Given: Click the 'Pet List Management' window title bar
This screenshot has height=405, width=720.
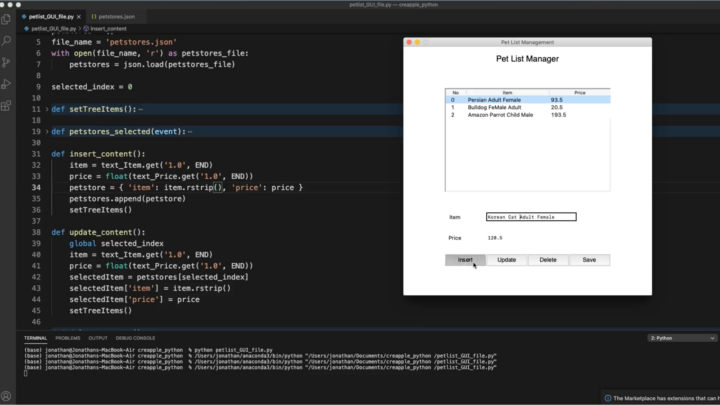Looking at the screenshot, I should pyautogui.click(x=527, y=42).
